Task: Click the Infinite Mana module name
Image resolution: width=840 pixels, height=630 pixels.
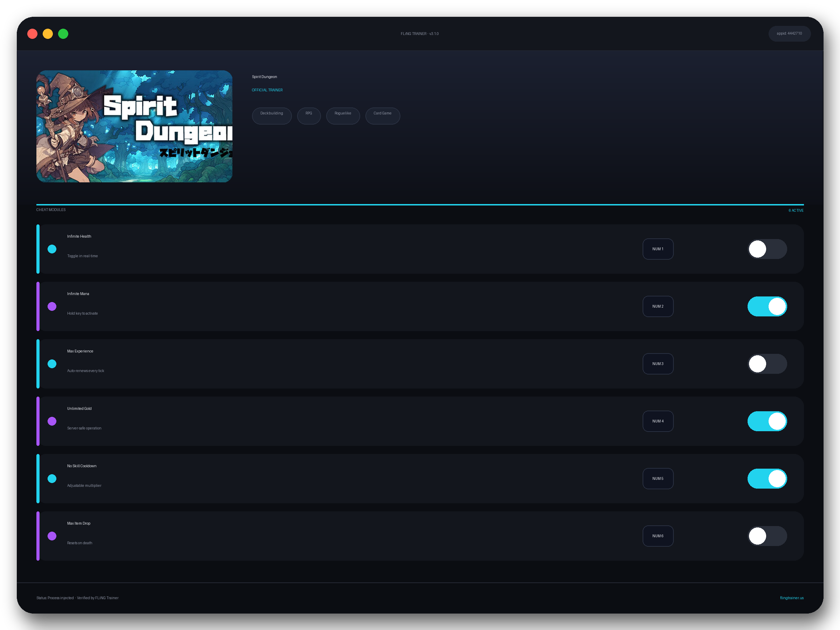Action: 78,294
